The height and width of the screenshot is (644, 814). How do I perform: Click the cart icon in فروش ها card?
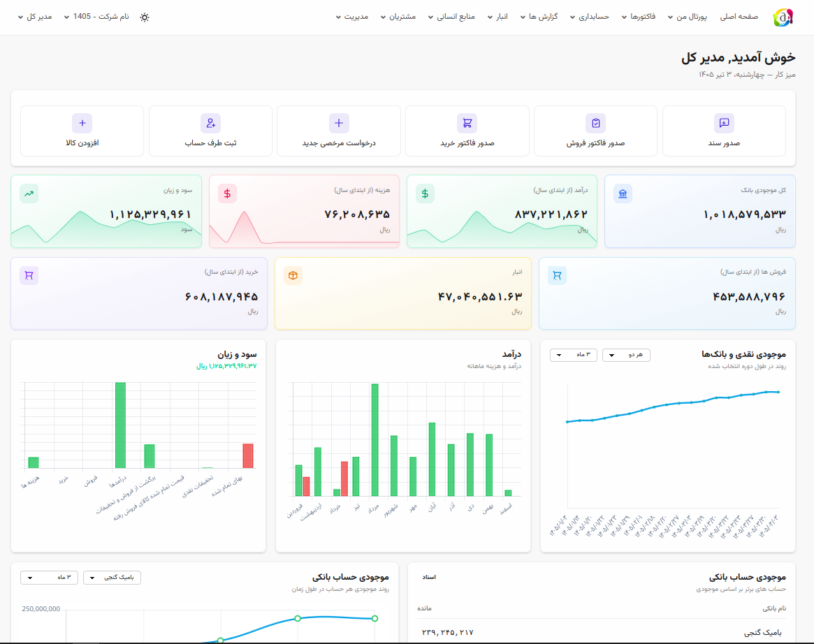click(557, 276)
